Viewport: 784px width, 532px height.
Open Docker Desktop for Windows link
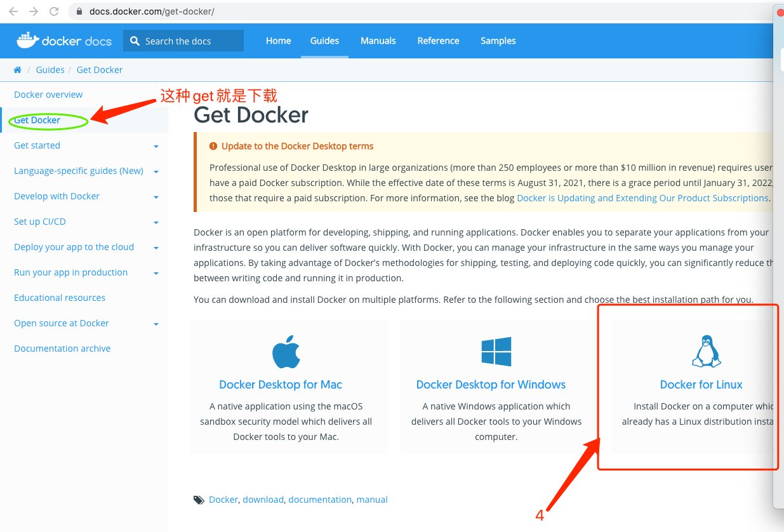click(x=491, y=385)
